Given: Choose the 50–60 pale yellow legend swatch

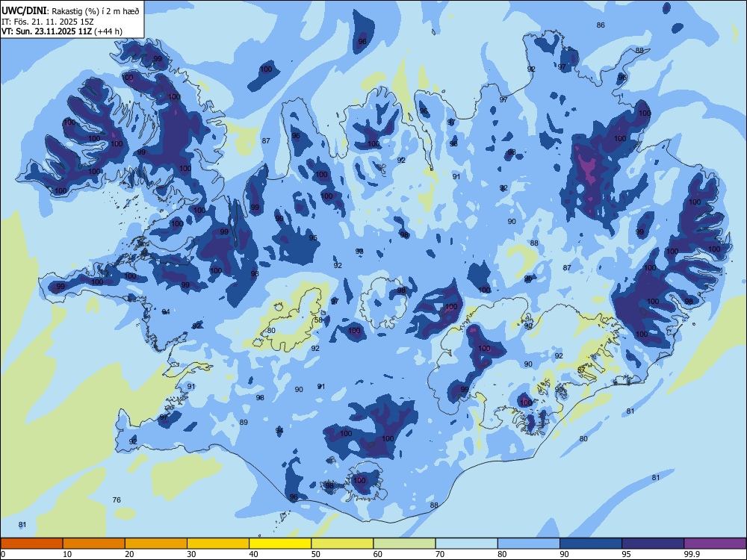Looking at the screenshot, I should tap(343, 544).
